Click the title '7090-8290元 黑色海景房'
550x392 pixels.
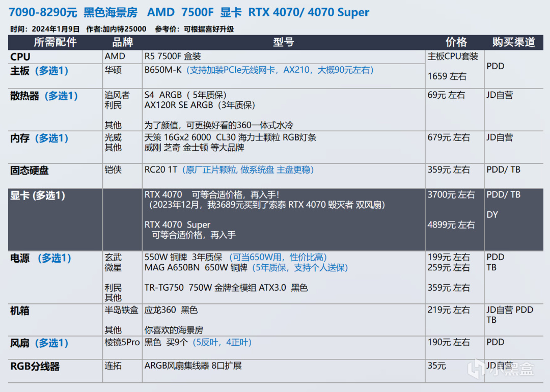coord(73,13)
